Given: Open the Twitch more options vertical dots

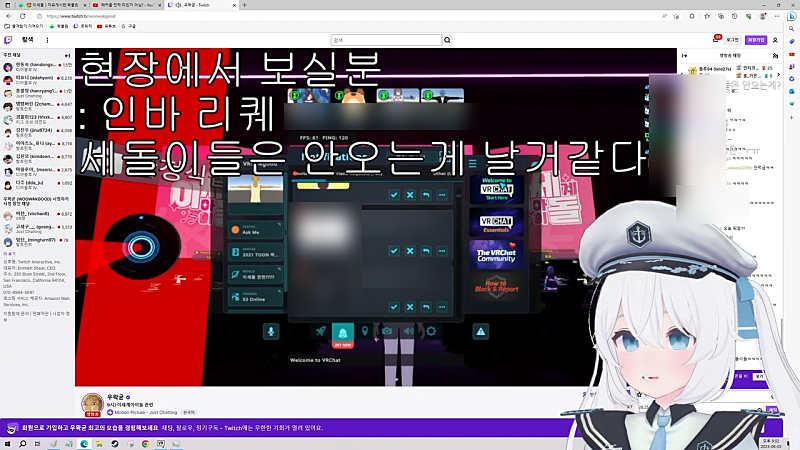Looking at the screenshot, I should [47, 40].
